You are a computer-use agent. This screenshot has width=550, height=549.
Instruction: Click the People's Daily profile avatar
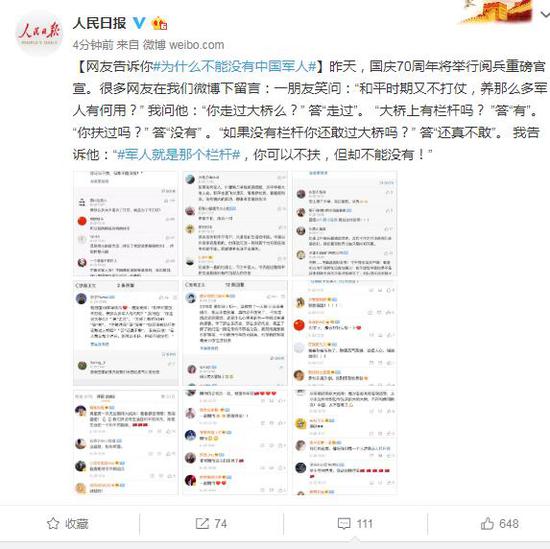(x=40, y=34)
